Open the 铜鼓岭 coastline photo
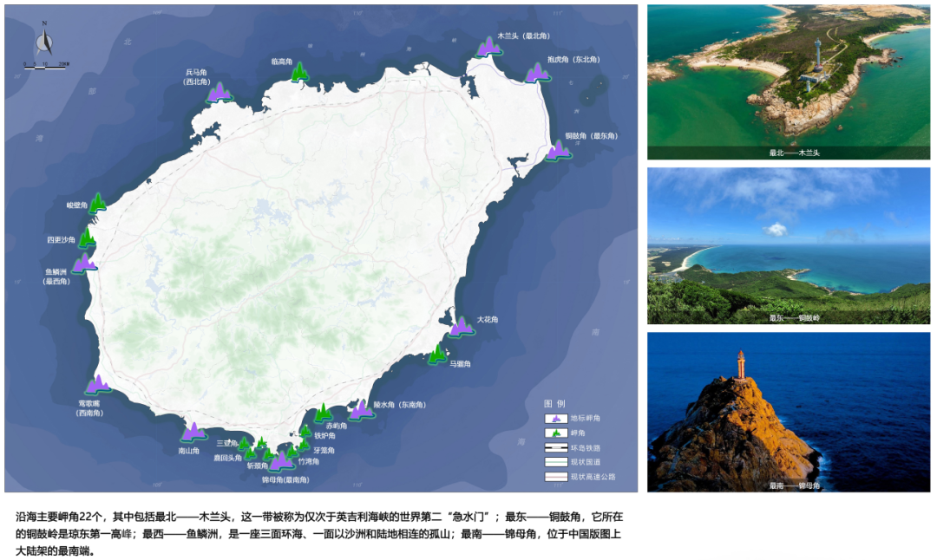The image size is (937, 560). (788, 246)
